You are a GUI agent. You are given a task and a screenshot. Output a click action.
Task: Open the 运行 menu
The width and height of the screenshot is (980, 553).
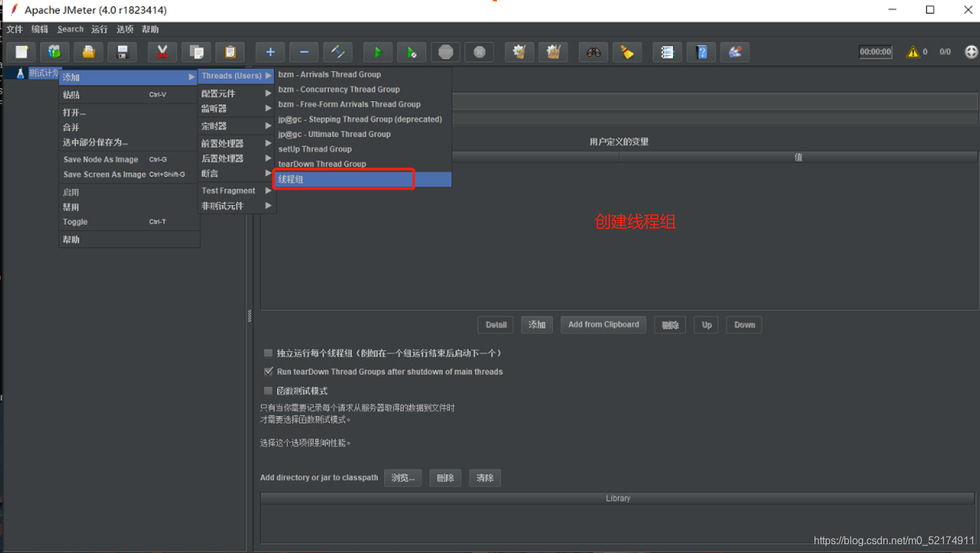pyautogui.click(x=99, y=29)
